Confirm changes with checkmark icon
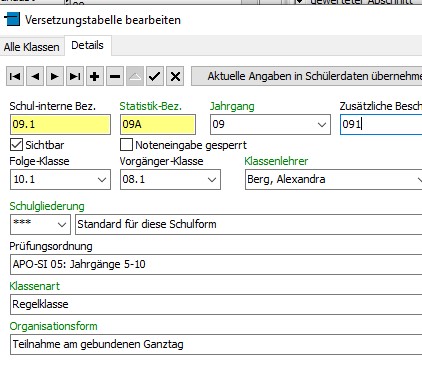The image size is (422, 373). (155, 76)
